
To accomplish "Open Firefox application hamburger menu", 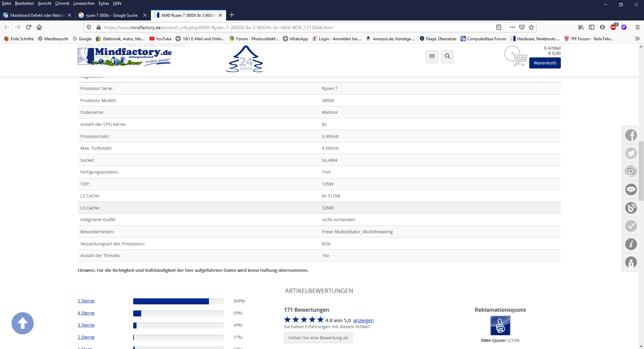I will 638,27.
